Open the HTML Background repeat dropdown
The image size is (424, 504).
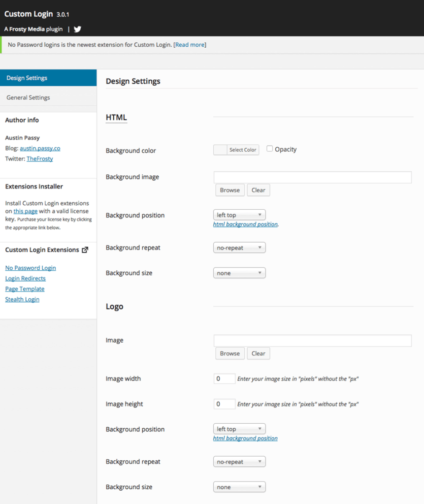[x=239, y=248]
